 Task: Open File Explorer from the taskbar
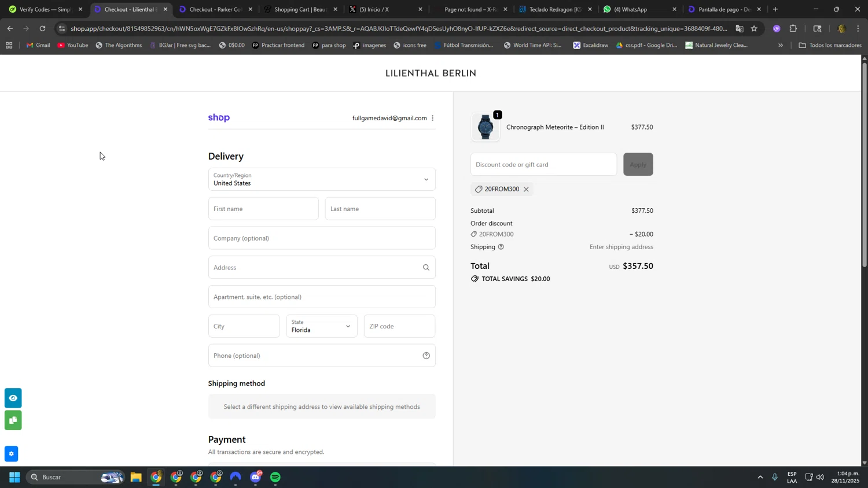[136, 477]
